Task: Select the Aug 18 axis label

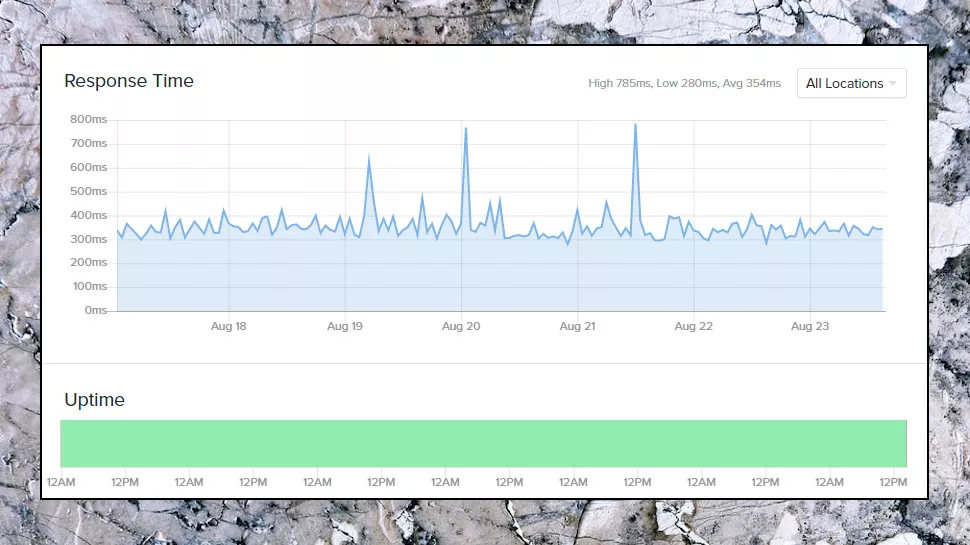Action: coord(228,326)
